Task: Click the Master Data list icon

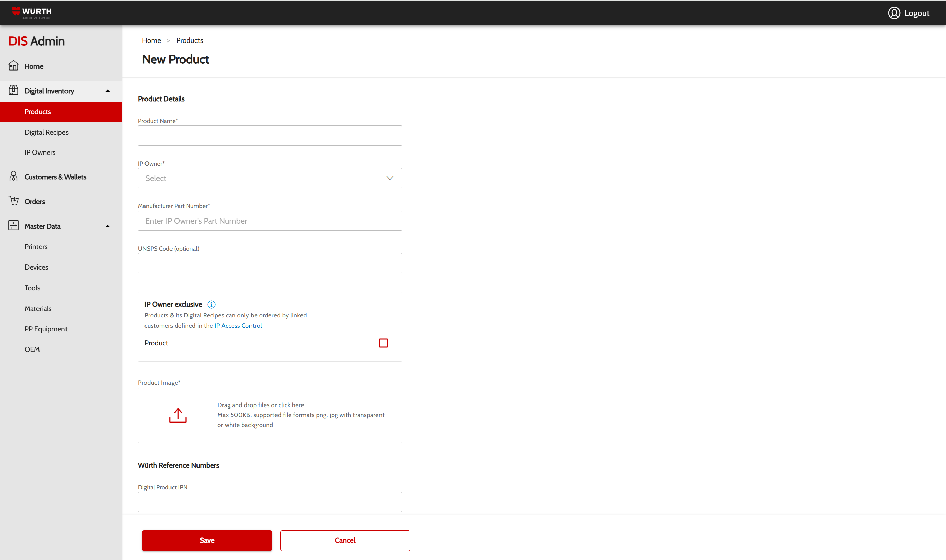Action: click(14, 226)
